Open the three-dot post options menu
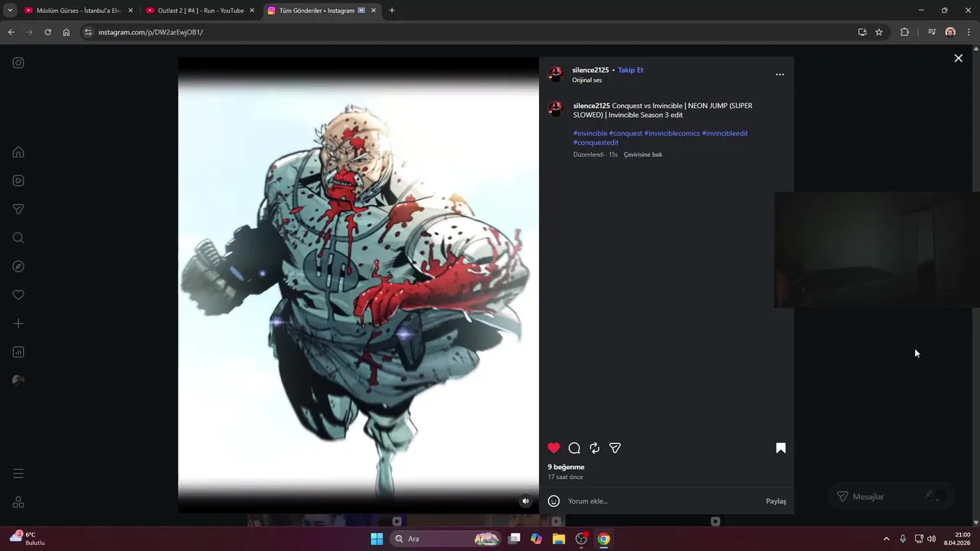The width and height of the screenshot is (980, 551). (779, 74)
